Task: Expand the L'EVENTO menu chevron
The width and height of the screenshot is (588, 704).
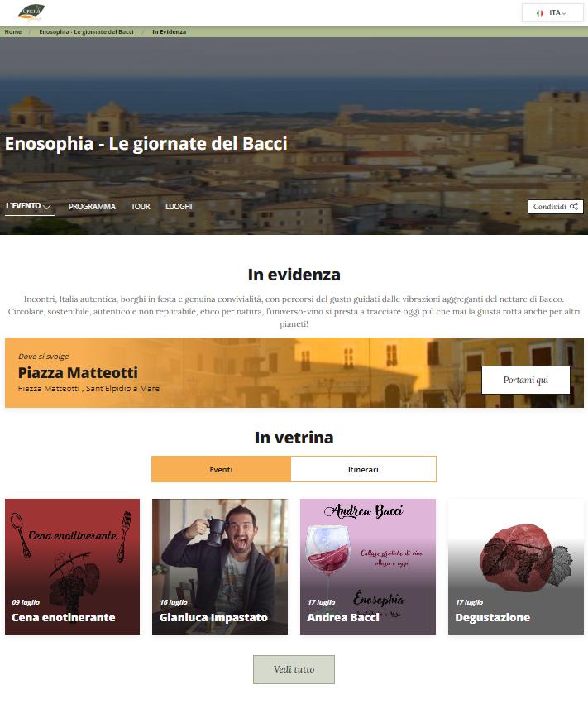Action: 46,207
